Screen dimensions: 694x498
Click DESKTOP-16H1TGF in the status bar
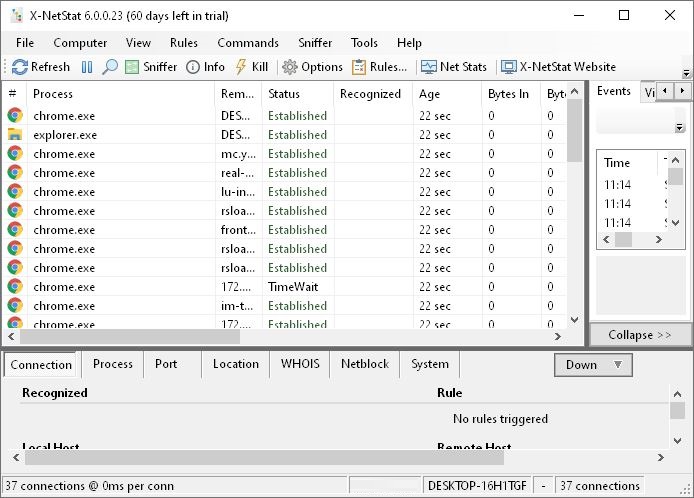(x=477, y=486)
